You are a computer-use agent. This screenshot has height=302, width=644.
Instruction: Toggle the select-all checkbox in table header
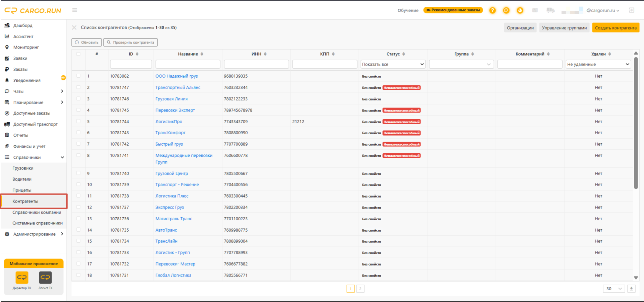pos(78,54)
